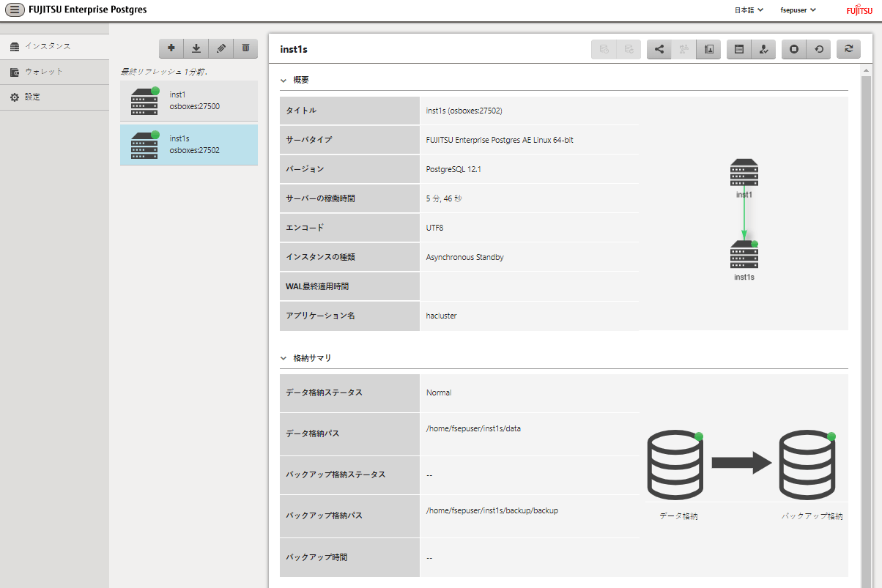Click the データ格納 caption under database icon
The image size is (882, 588).
[678, 516]
